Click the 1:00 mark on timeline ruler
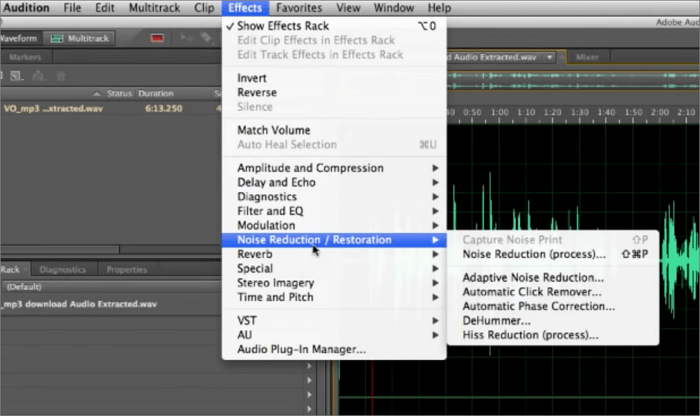 (500, 112)
